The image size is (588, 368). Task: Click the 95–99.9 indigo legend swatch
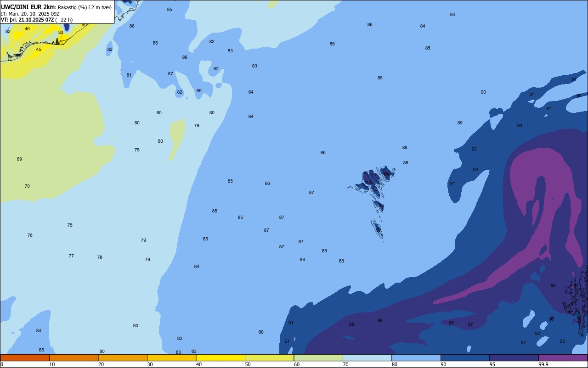[514, 358]
